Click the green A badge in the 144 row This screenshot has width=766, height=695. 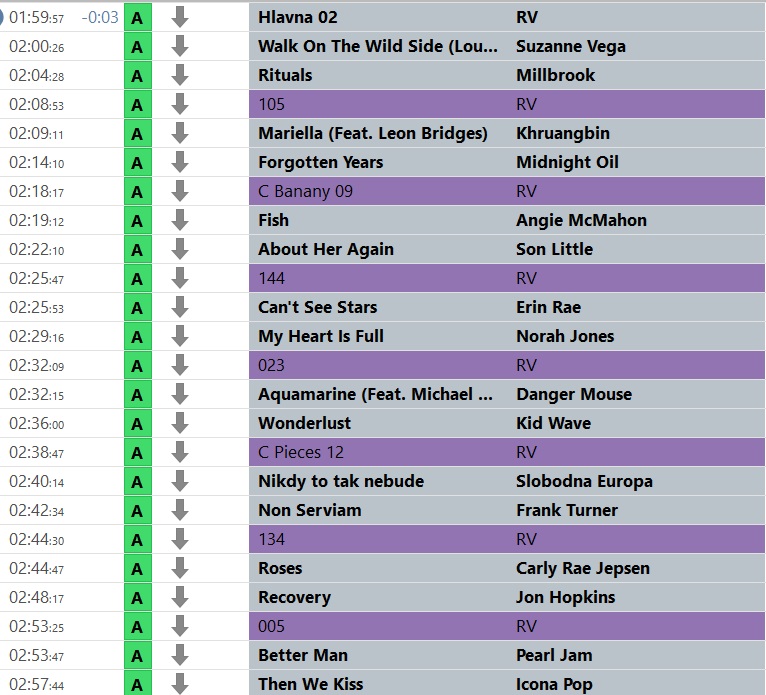(138, 278)
